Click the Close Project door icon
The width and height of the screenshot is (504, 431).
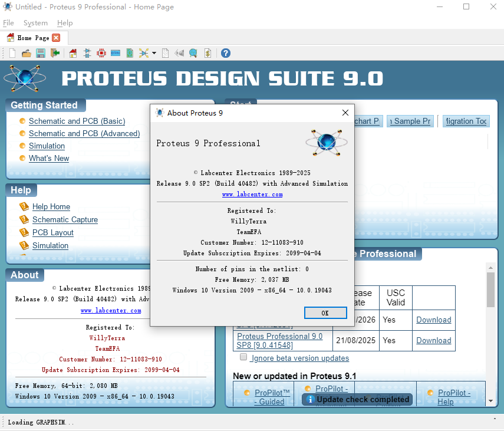pyautogui.click(x=55, y=53)
